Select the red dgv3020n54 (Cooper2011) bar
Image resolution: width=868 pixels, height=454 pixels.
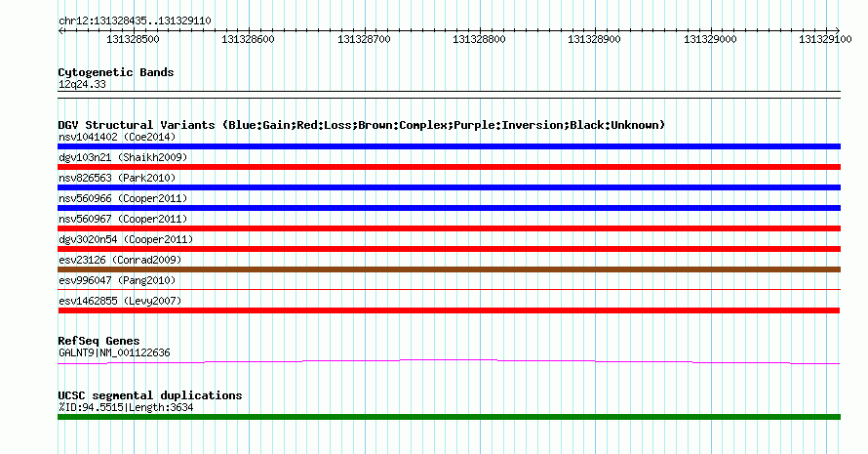tap(449, 249)
